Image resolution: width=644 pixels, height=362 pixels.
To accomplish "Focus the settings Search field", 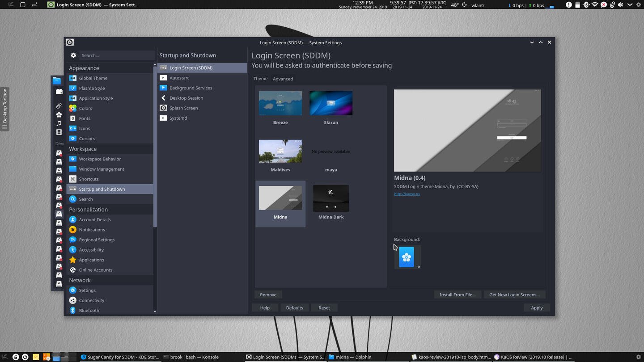I will point(117,55).
